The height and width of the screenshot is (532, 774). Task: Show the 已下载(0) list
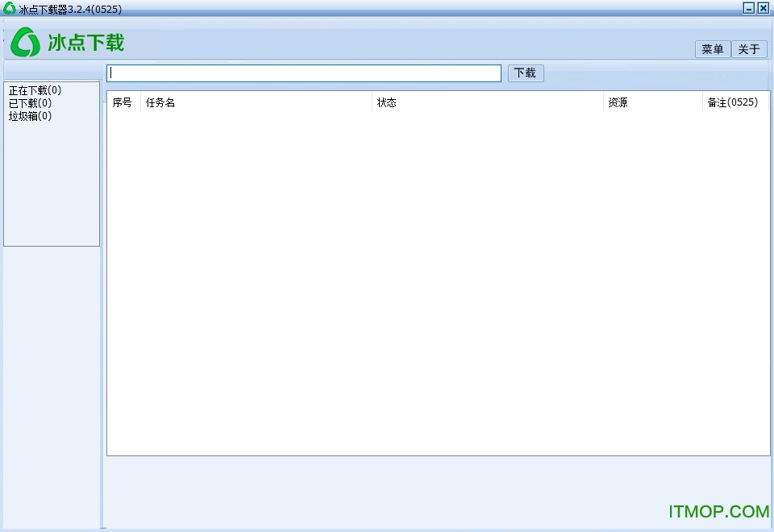30,103
